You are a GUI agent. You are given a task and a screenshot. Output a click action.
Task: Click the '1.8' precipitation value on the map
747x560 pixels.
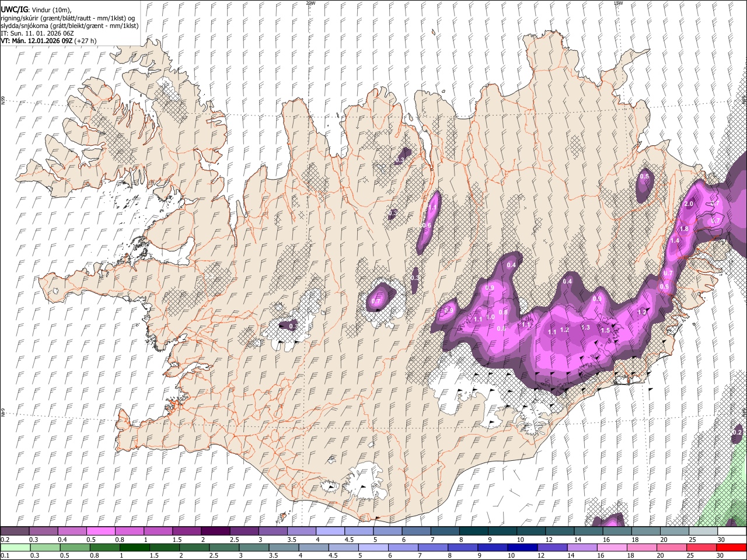685,229
